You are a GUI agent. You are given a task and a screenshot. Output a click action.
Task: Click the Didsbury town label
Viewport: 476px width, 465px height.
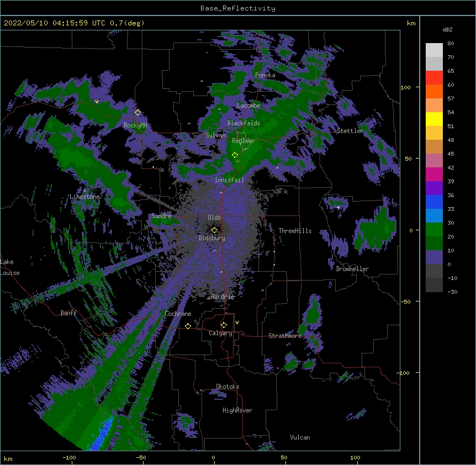(x=212, y=238)
